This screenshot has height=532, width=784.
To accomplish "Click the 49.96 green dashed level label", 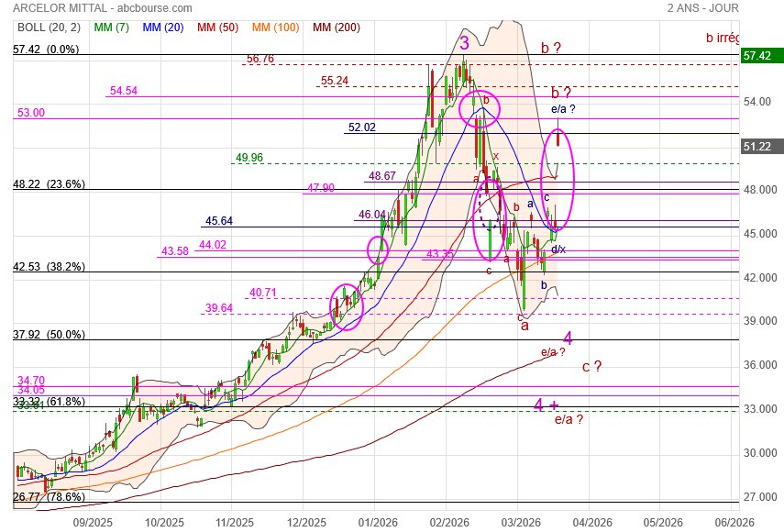I will point(249,158).
